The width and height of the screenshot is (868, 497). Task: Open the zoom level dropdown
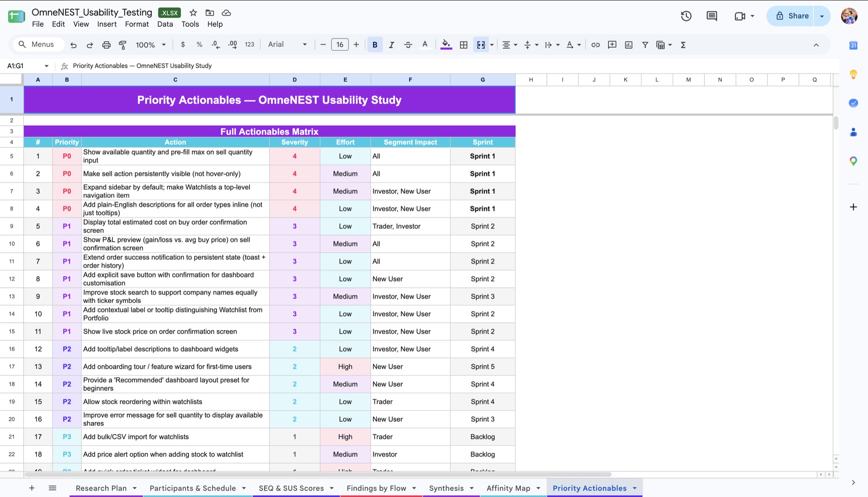(x=151, y=45)
